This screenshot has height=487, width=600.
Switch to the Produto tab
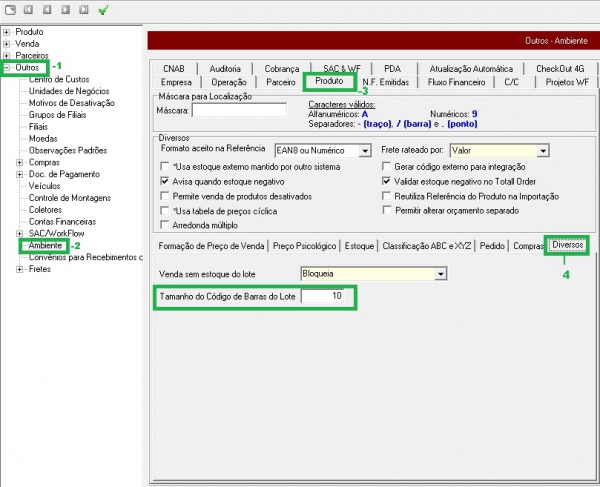point(329,81)
